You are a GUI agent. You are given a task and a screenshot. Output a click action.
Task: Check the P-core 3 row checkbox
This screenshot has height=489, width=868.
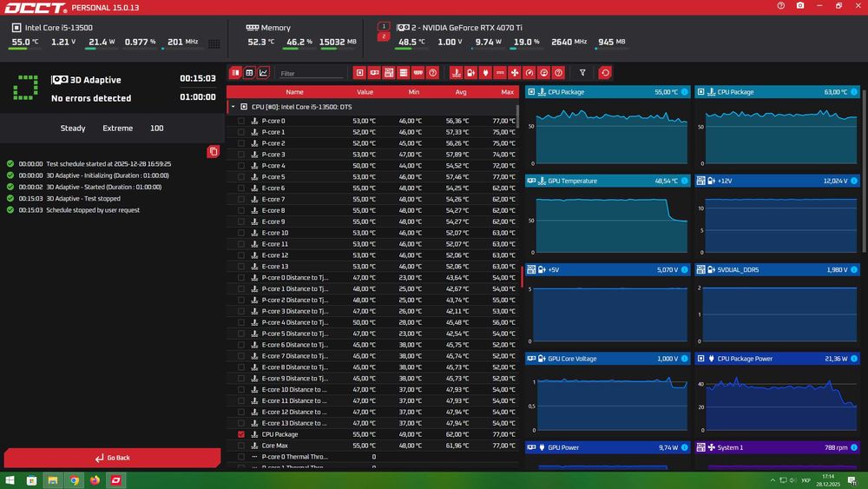[x=240, y=155]
